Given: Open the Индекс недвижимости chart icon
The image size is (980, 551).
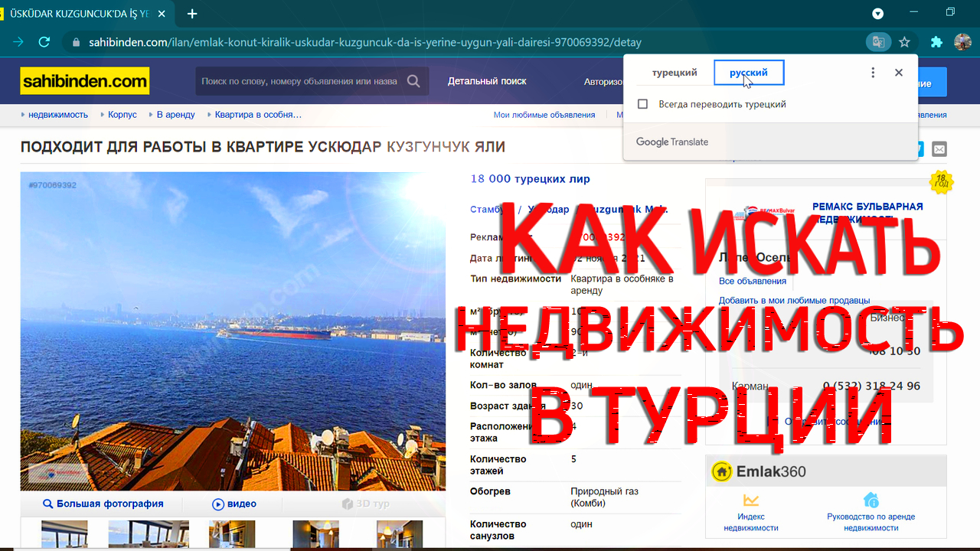Looking at the screenshot, I should point(751,500).
